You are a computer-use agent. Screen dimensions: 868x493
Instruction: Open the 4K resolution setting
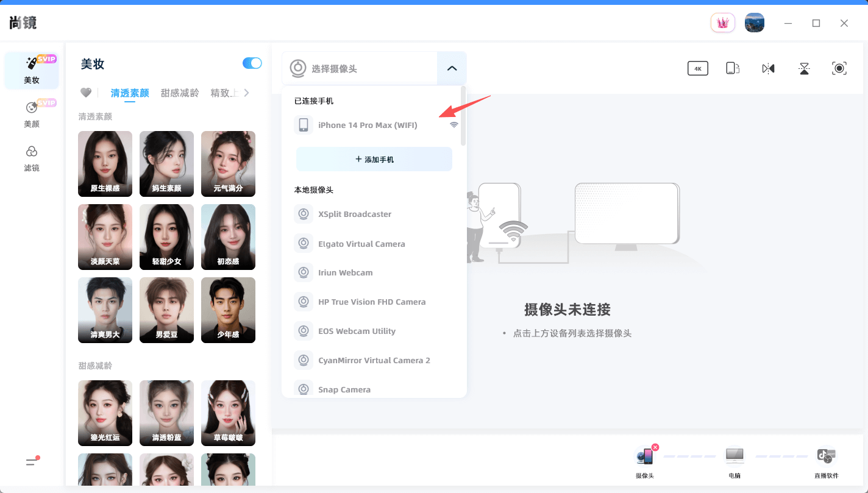tap(697, 68)
